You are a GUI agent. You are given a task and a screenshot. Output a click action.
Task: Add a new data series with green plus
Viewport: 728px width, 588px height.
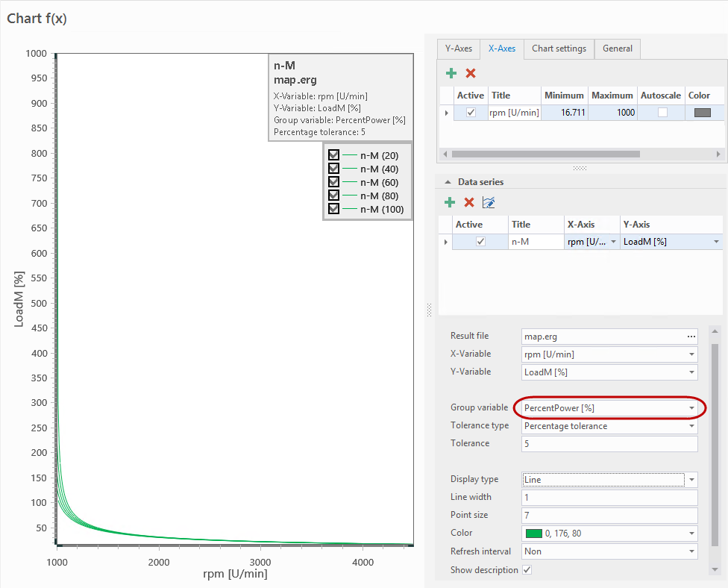[x=450, y=202]
